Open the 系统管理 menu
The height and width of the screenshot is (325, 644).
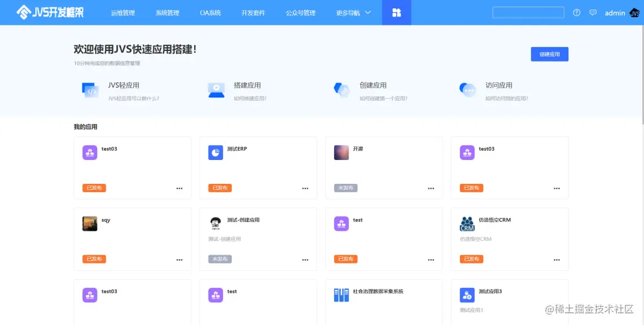click(167, 13)
